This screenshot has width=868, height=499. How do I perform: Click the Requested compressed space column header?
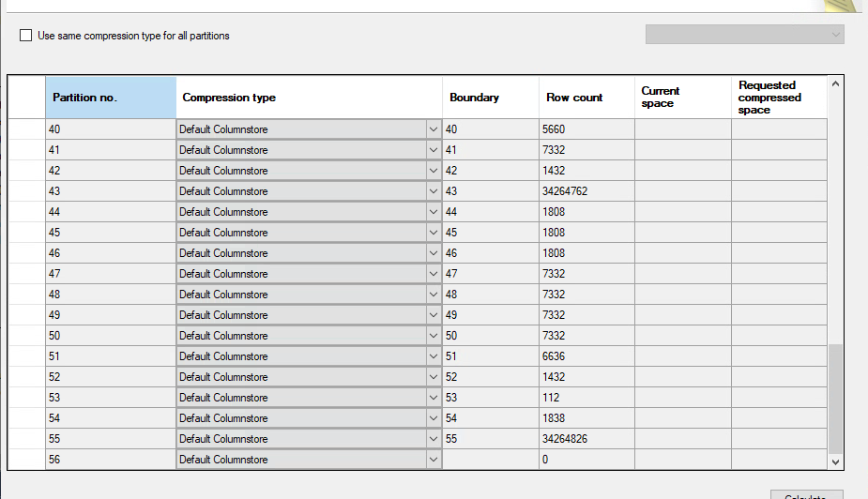[x=778, y=98]
